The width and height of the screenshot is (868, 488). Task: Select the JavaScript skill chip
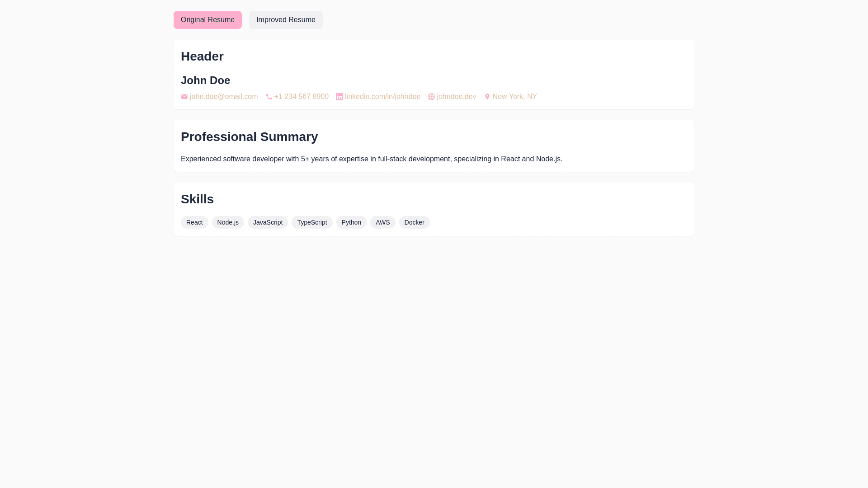pyautogui.click(x=268, y=222)
